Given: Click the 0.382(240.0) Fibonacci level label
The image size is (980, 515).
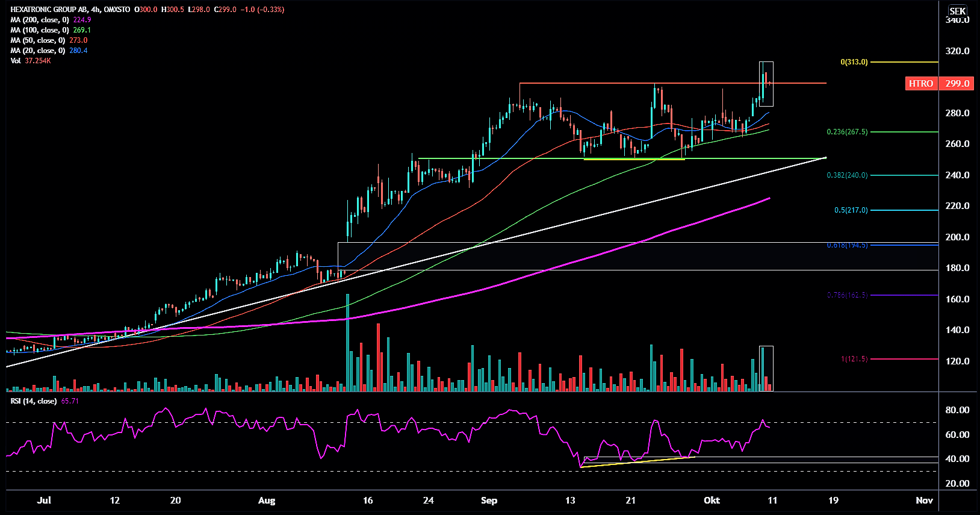Looking at the screenshot, I should point(847,175).
